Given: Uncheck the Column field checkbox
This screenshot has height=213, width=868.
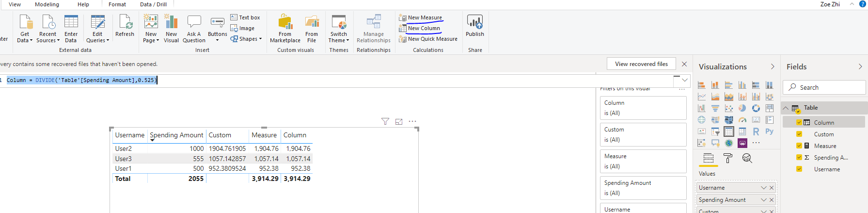Looking at the screenshot, I should [x=799, y=122].
